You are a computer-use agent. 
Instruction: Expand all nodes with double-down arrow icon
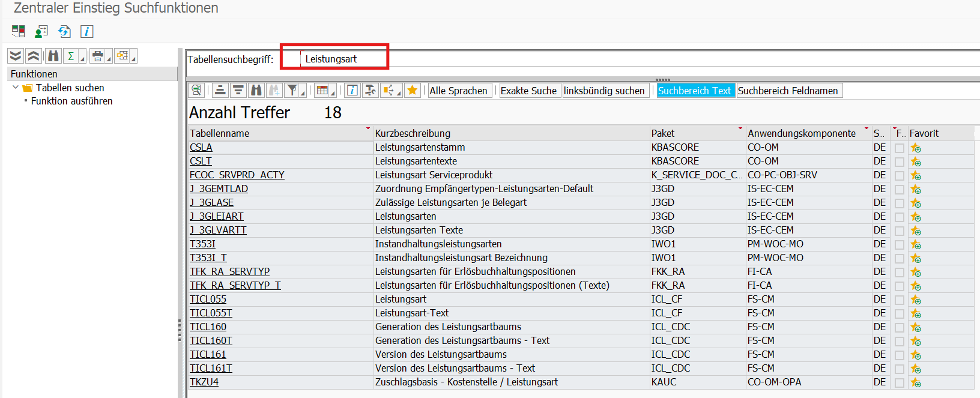[x=16, y=56]
